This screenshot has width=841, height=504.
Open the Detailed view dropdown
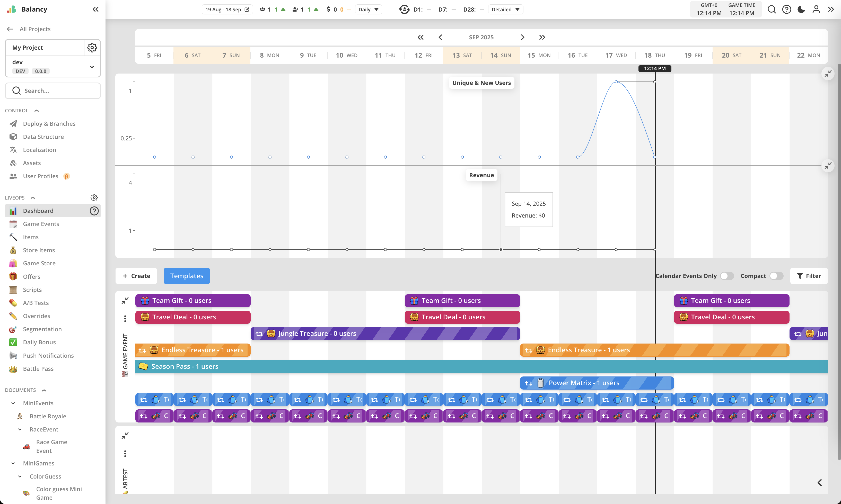[x=505, y=10]
